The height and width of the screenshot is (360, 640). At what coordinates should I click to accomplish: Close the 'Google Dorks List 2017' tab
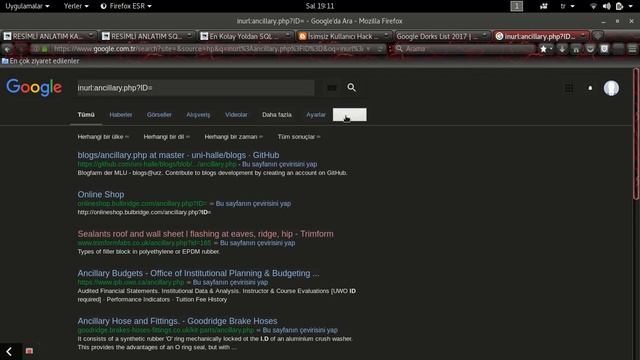484,36
